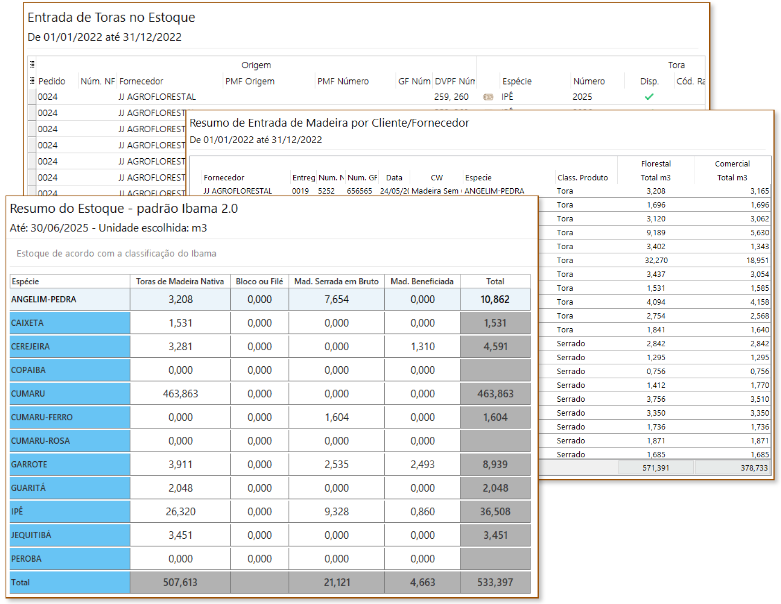Click the Mad. Serrada em Bruto header

(x=335, y=282)
